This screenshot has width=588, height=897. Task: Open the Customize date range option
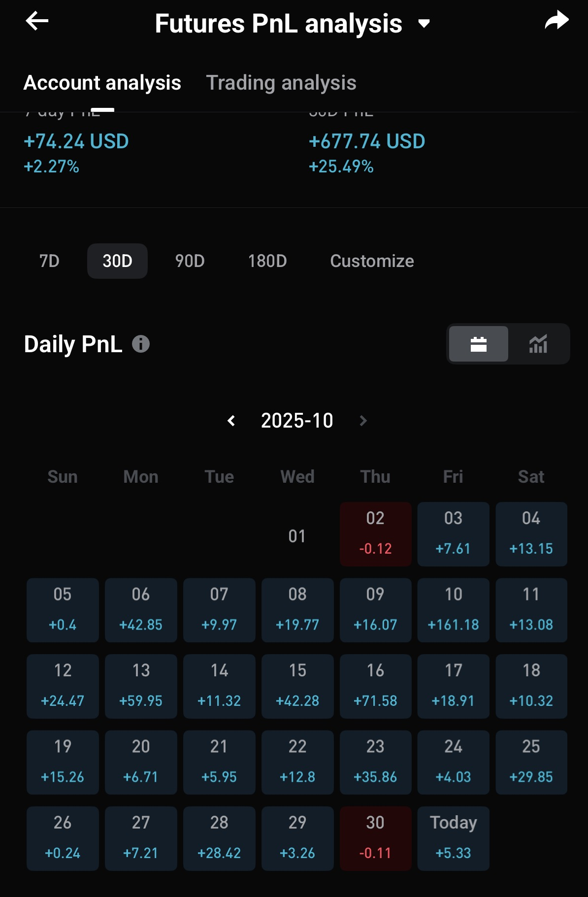pos(372,261)
